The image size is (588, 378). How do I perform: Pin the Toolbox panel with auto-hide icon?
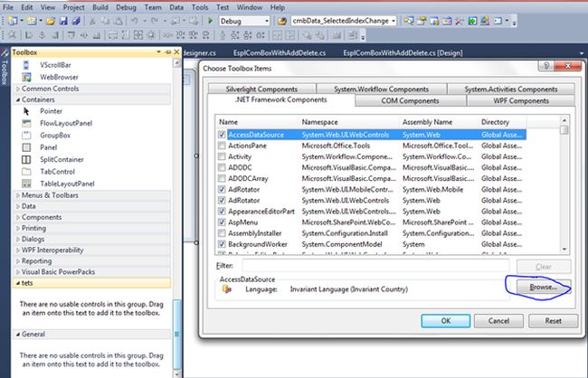tap(167, 52)
